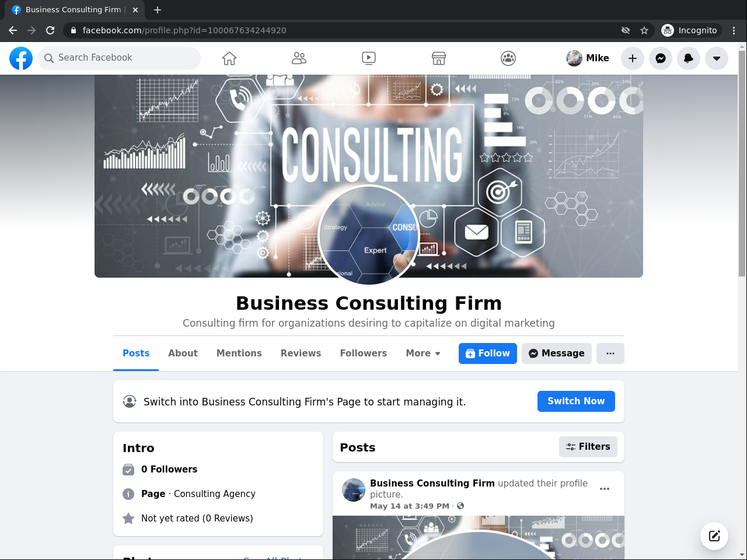Open the post options three-dots menu
The width and height of the screenshot is (747, 560).
point(605,489)
